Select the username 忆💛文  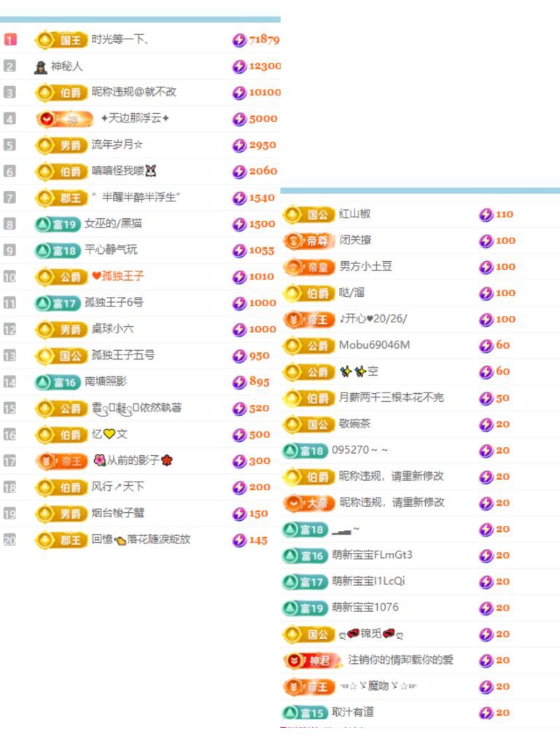(109, 434)
